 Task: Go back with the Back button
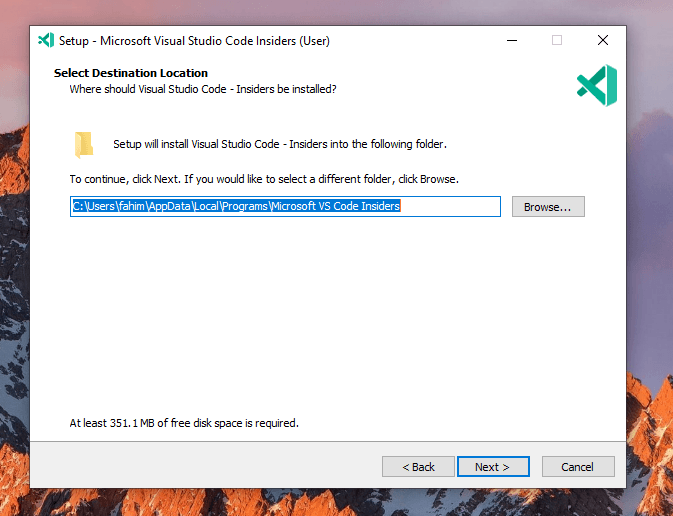tap(418, 466)
